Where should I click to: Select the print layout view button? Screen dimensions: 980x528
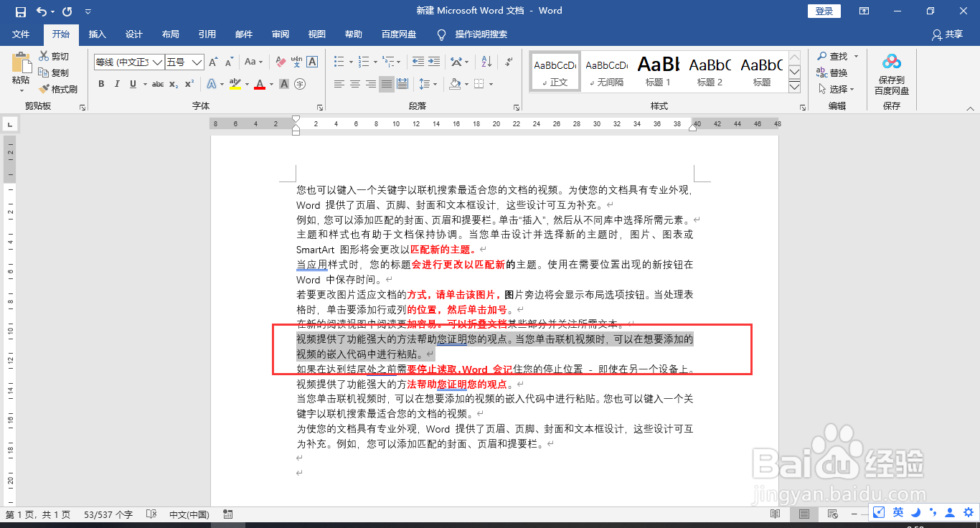tap(804, 514)
